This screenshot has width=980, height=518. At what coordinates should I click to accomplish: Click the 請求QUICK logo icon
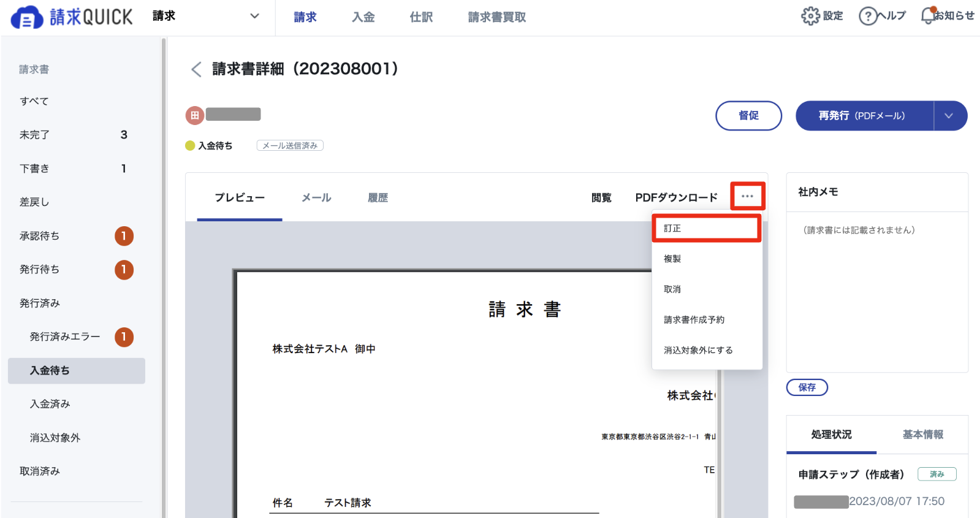pyautogui.click(x=27, y=17)
